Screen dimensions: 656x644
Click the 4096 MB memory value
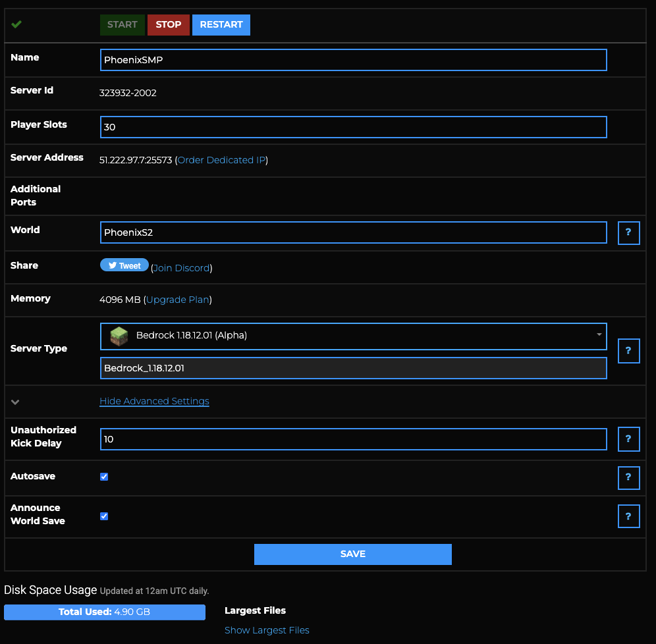(x=120, y=300)
